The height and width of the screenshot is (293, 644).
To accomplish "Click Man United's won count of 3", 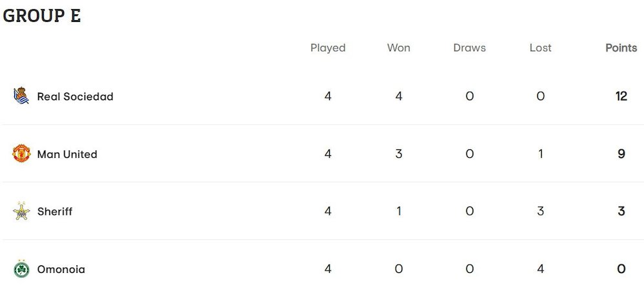I will [399, 154].
